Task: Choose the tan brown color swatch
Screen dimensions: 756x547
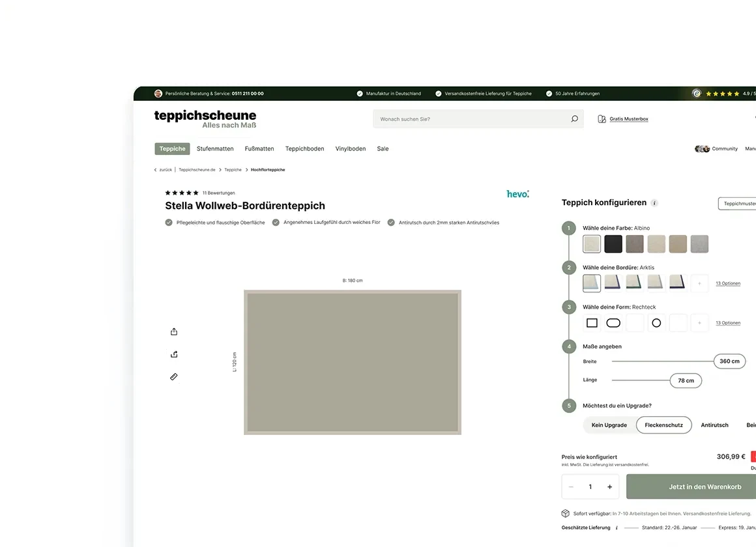Action: coord(677,244)
